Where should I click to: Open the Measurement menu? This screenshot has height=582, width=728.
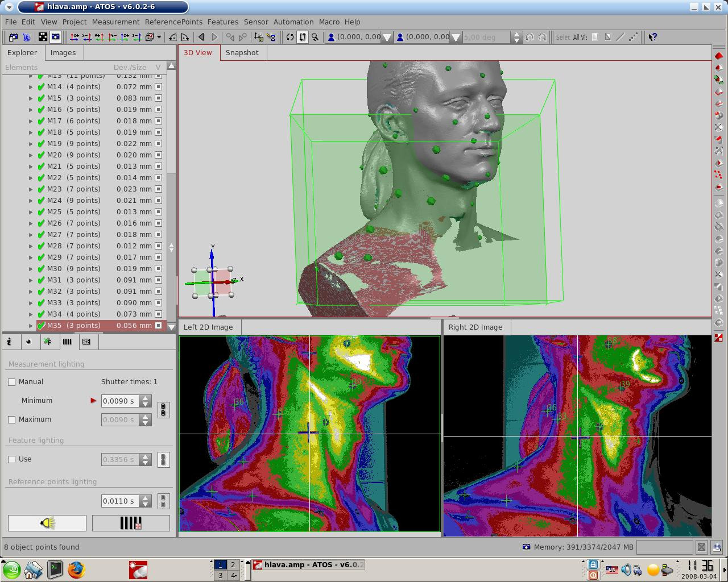pos(115,22)
